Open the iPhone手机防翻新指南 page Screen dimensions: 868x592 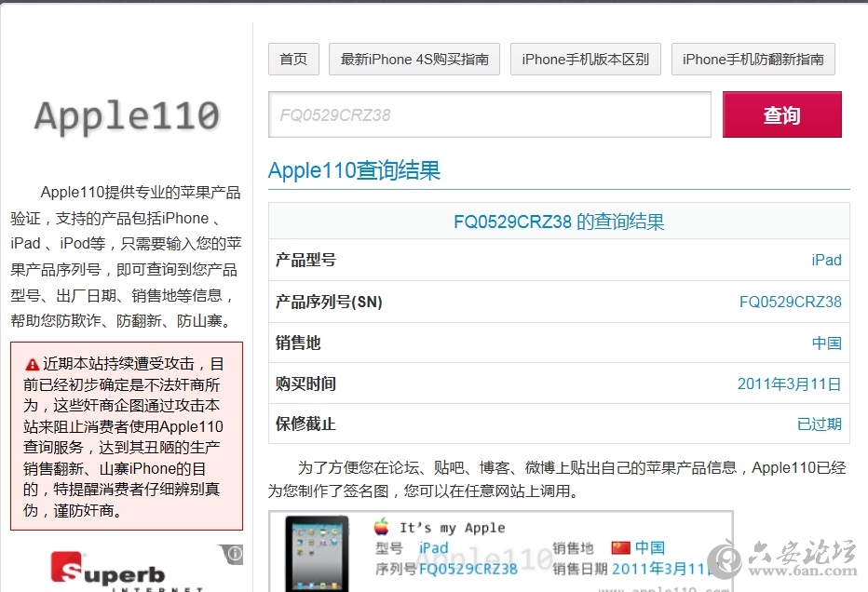(x=753, y=59)
